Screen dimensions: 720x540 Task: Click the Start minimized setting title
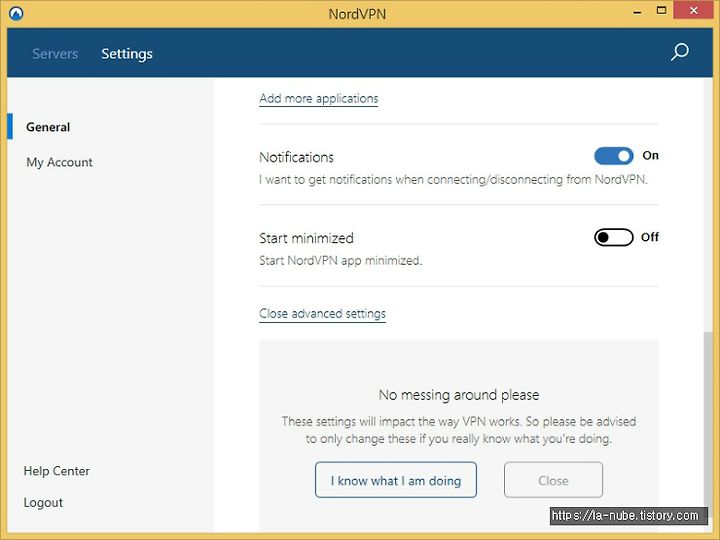306,238
